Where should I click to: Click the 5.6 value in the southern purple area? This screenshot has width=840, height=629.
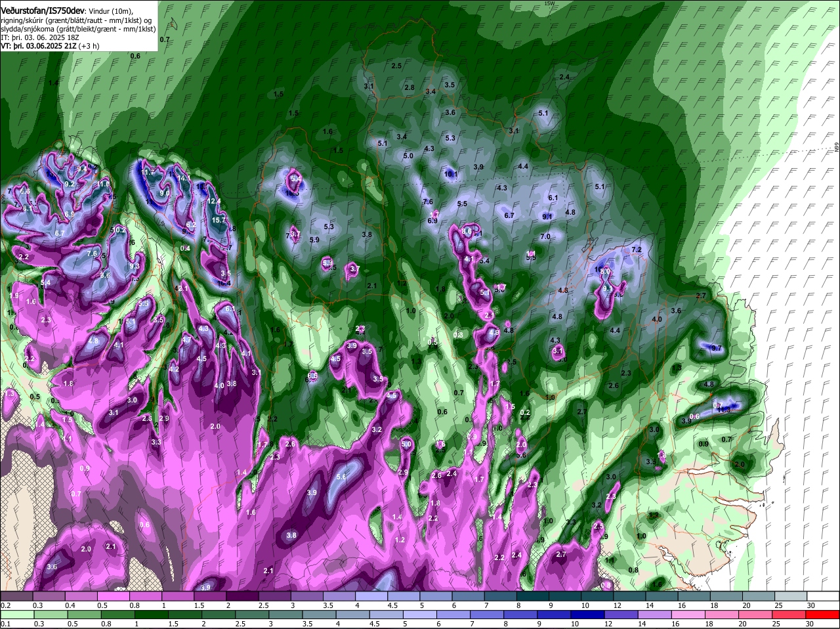341,477
